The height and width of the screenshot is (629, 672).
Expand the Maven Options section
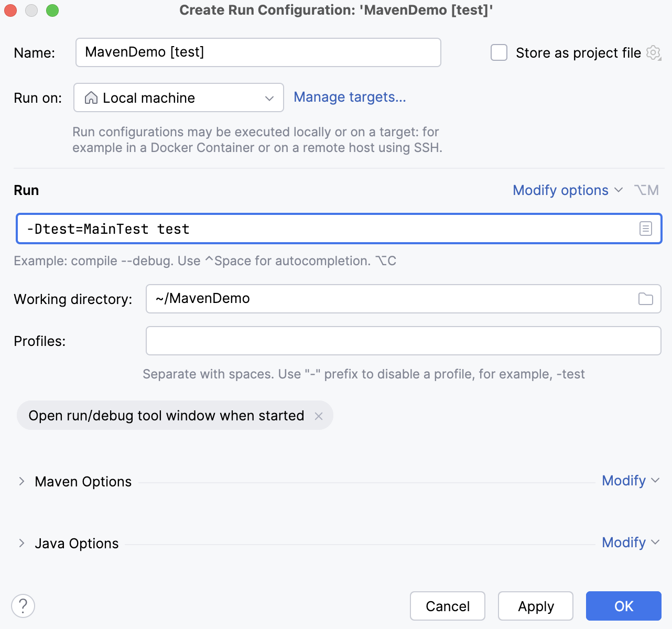(21, 481)
